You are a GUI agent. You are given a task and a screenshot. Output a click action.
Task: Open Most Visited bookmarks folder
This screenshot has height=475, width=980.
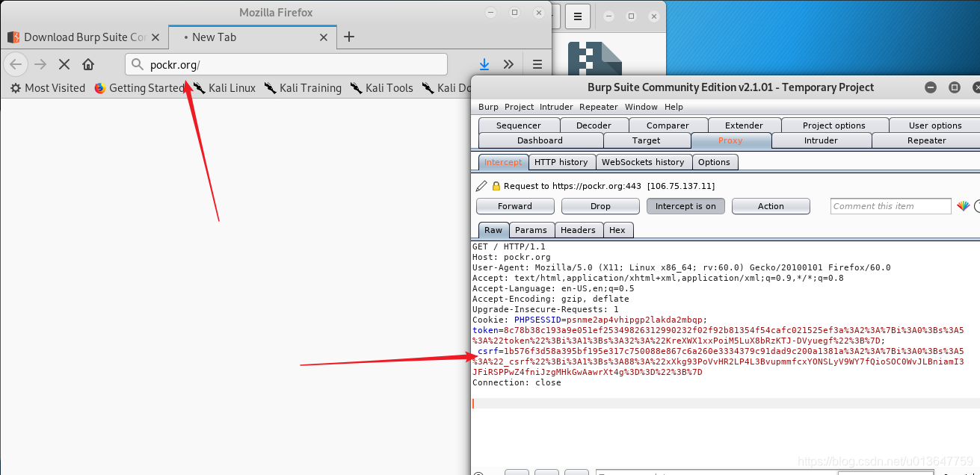coord(48,88)
